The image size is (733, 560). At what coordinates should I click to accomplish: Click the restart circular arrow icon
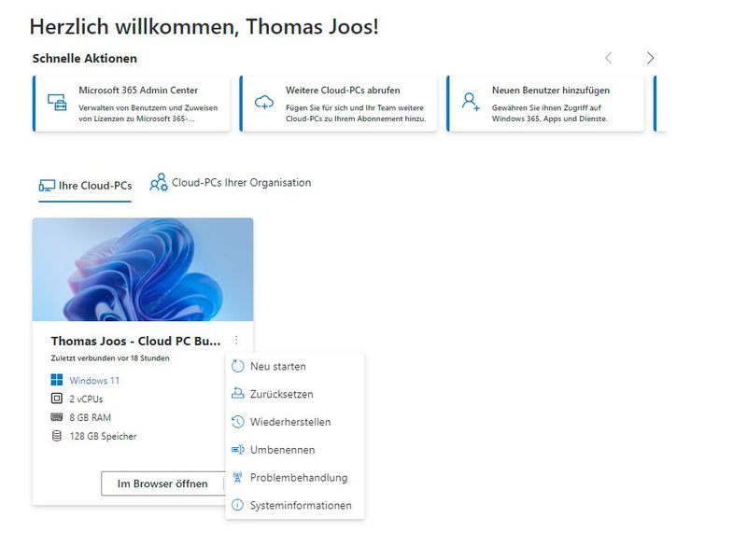(x=237, y=366)
